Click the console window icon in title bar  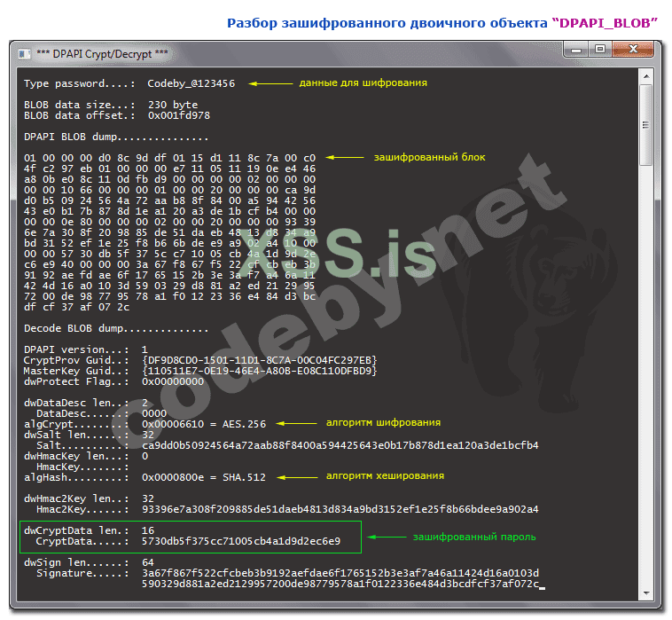tap(24, 54)
